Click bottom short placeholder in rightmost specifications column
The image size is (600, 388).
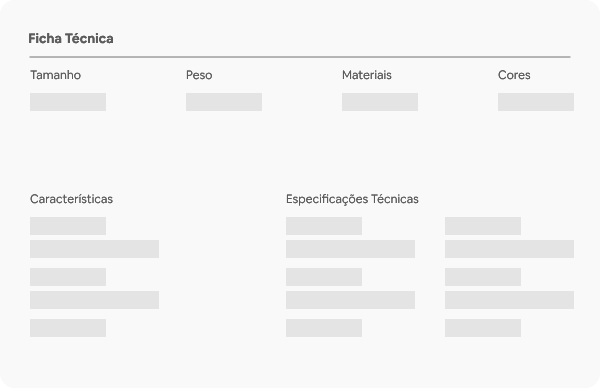coord(483,328)
